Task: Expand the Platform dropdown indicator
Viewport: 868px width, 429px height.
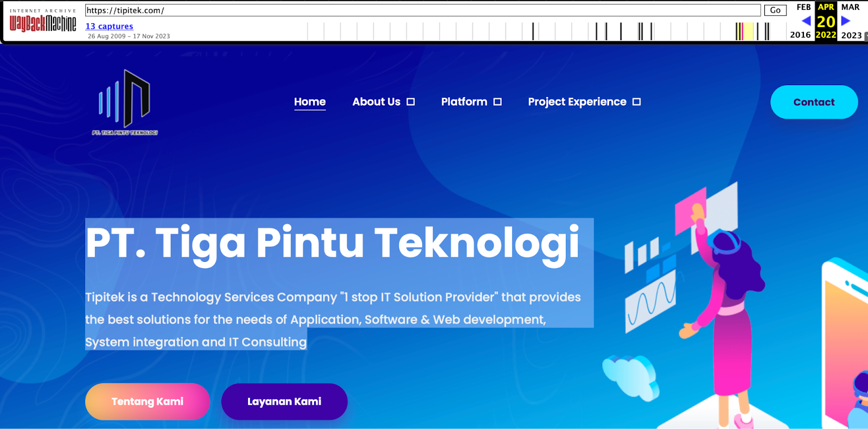Action: pos(497,102)
